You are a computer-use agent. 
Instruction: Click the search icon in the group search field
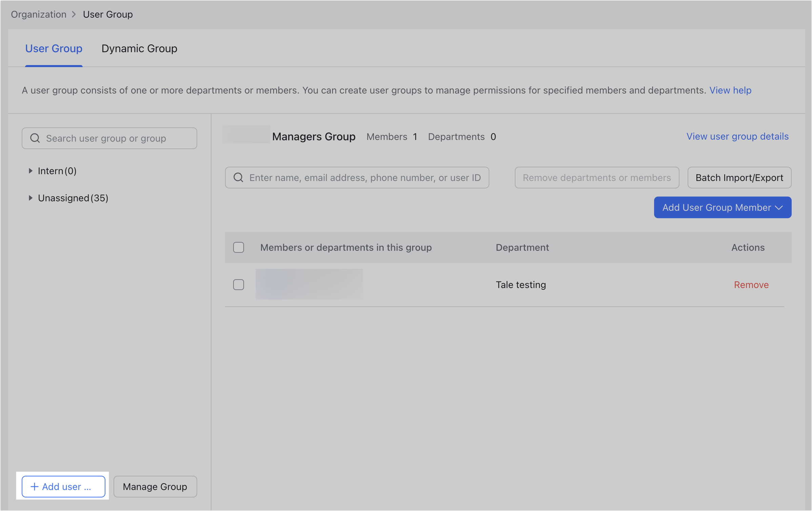[35, 138]
